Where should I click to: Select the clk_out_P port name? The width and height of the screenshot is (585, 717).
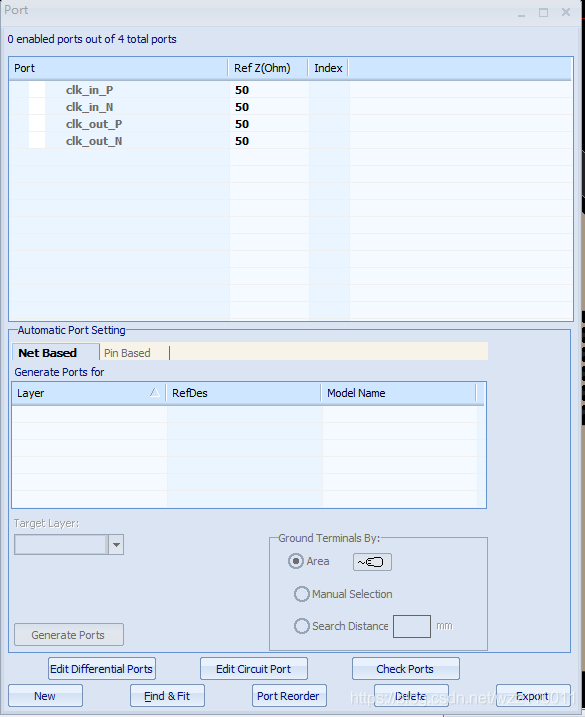click(94, 124)
